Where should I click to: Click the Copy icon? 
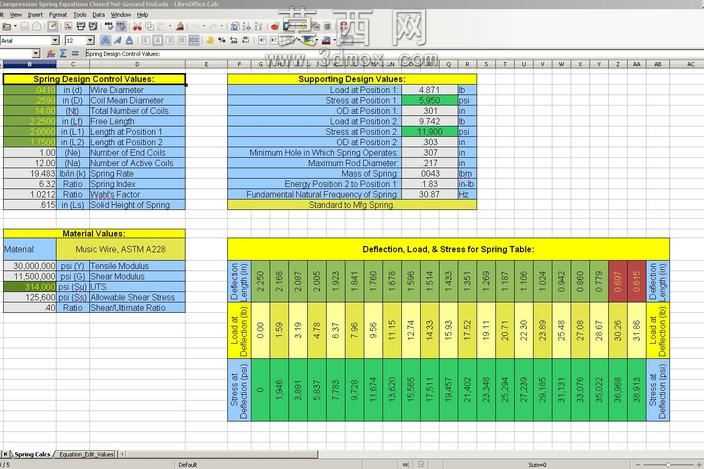click(150, 27)
